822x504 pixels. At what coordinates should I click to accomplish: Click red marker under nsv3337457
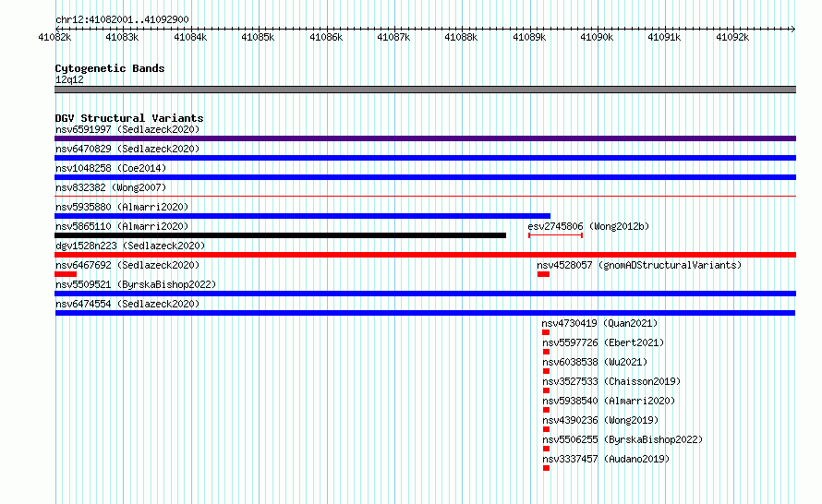click(546, 468)
